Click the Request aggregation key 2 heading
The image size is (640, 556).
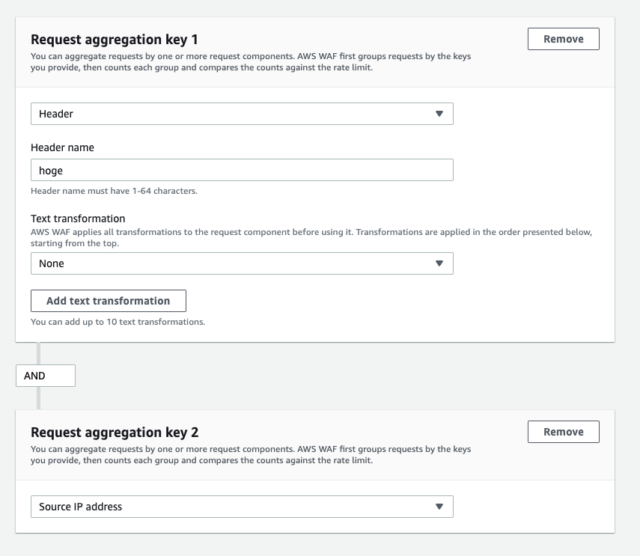coord(114,432)
